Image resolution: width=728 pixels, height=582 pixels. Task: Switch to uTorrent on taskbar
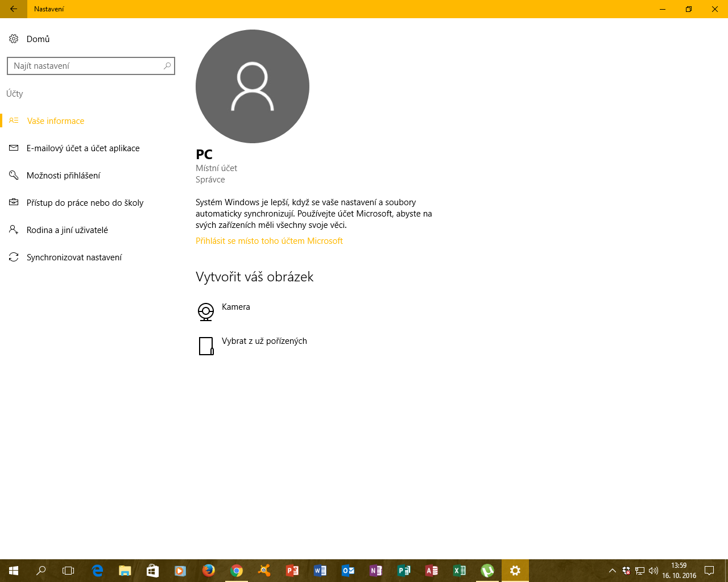pos(487,571)
